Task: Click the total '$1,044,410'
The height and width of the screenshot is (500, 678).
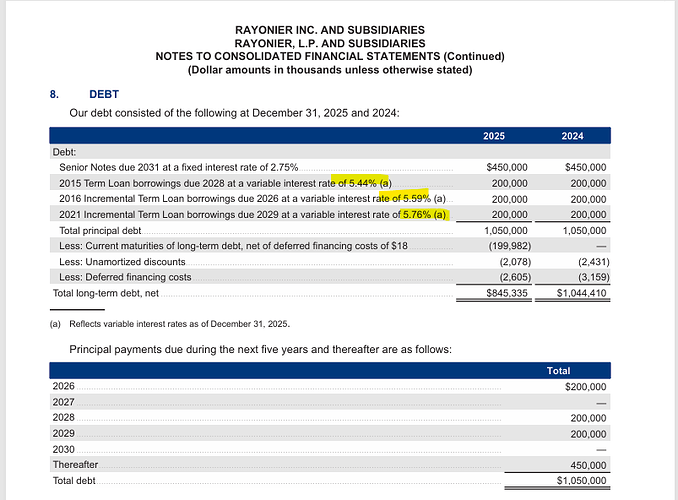Action: click(x=582, y=293)
